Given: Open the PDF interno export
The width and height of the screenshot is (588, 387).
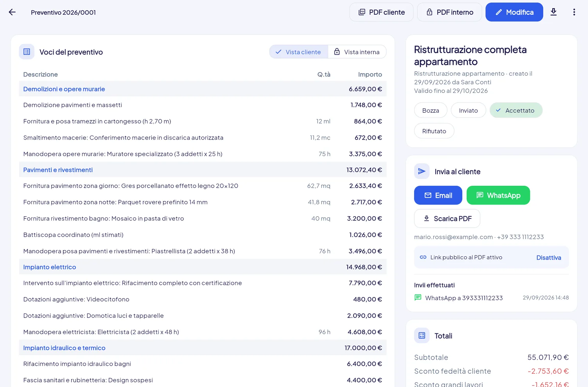Looking at the screenshot, I should (x=449, y=12).
